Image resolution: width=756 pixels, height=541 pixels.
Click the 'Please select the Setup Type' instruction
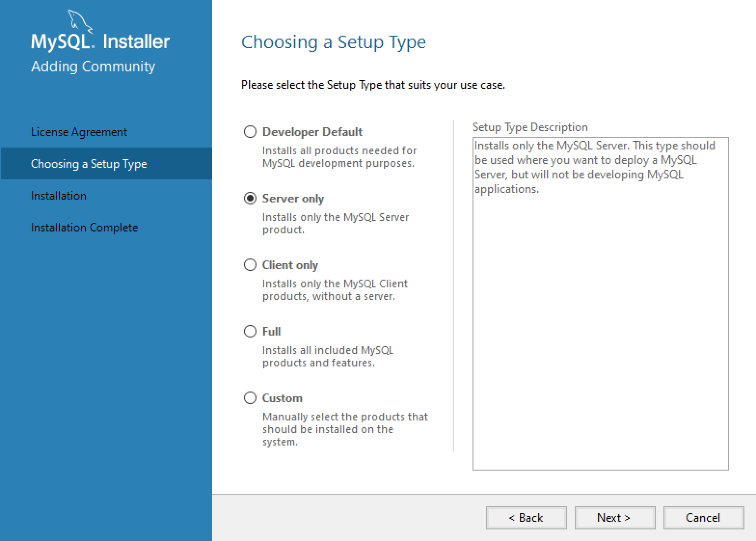pos(373,85)
